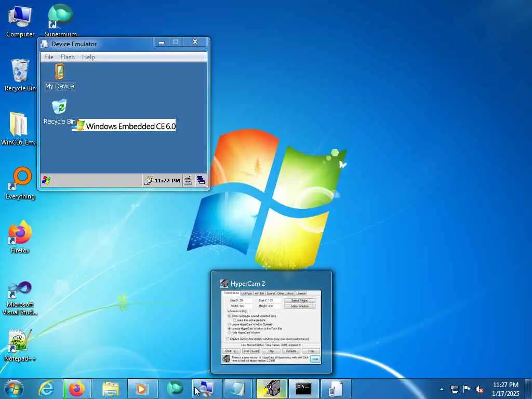Minimize the Device Emulator window
Image resolution: width=532 pixels, height=399 pixels.
[x=162, y=42]
